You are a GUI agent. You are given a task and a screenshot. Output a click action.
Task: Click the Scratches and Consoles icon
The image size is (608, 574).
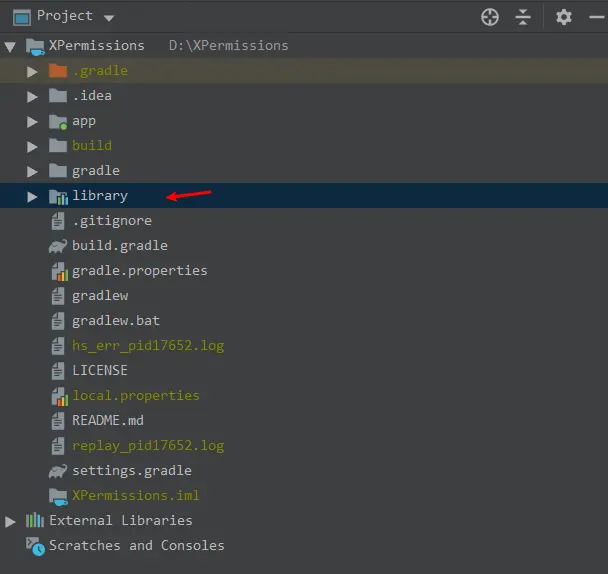(x=35, y=546)
